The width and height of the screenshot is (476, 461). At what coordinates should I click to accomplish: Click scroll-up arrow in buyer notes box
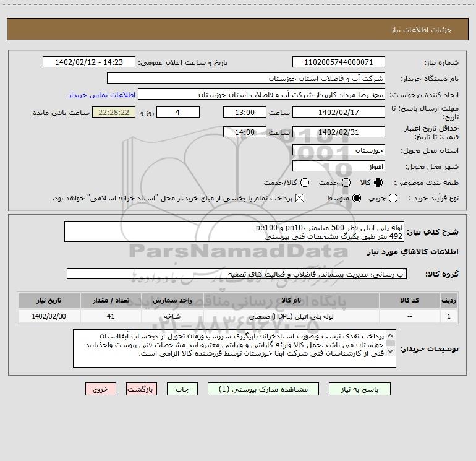[391, 335]
